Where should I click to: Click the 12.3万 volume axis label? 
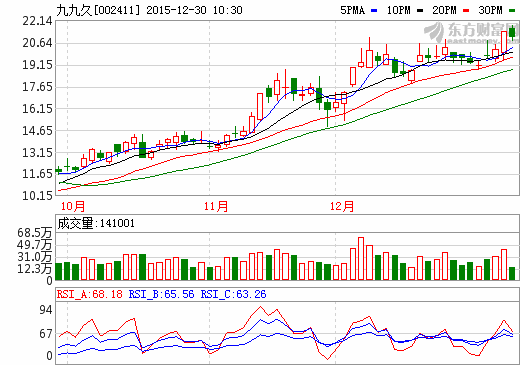[35, 269]
